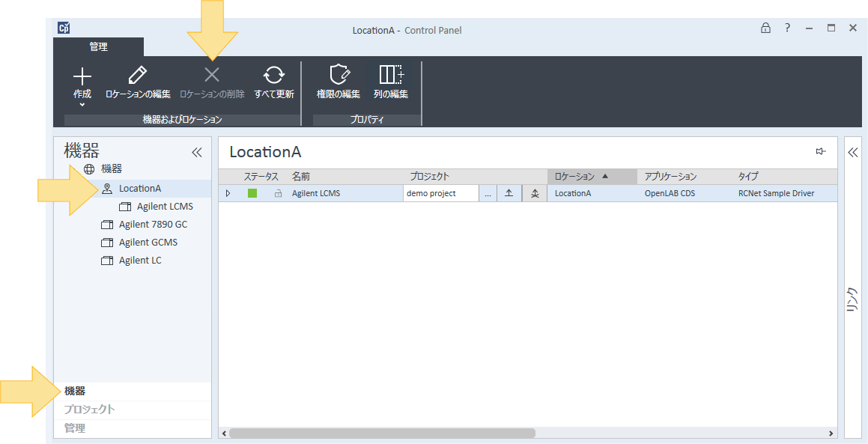Click the scrollbar right arrow
This screenshot has height=444, width=868.
pyautogui.click(x=831, y=434)
